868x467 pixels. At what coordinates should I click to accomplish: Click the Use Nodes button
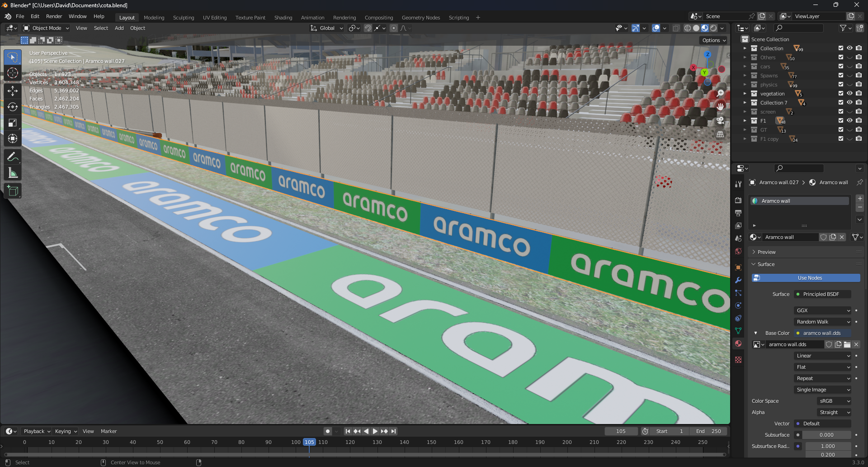pyautogui.click(x=806, y=278)
